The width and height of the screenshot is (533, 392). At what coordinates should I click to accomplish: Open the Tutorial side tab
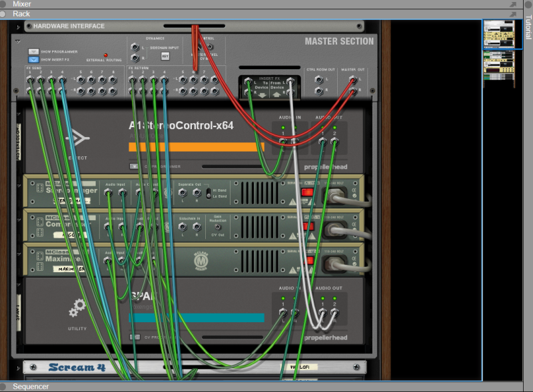click(528, 27)
